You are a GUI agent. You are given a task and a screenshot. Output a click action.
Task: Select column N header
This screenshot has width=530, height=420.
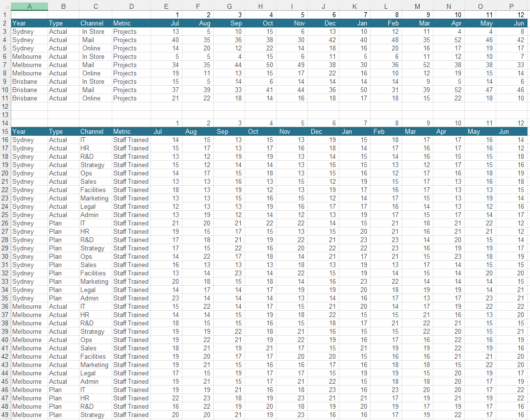click(x=449, y=6)
